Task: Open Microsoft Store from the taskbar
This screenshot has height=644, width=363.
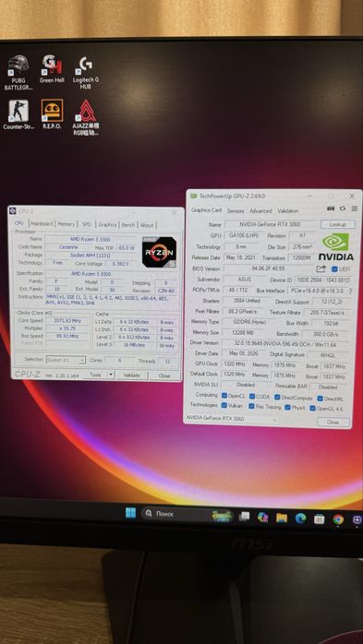Action: coord(319,519)
